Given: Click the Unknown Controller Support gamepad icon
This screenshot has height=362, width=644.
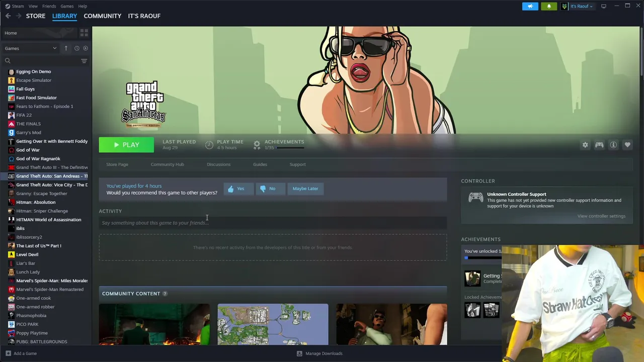Looking at the screenshot, I should pos(476,198).
